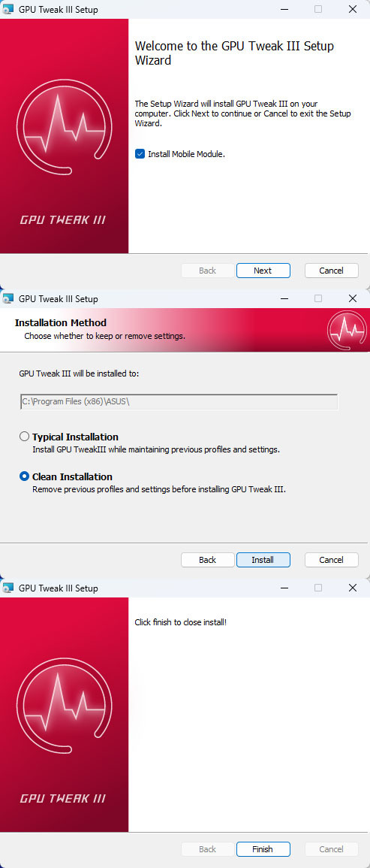
Task: Close the Click finish setup window
Action: tap(352, 588)
